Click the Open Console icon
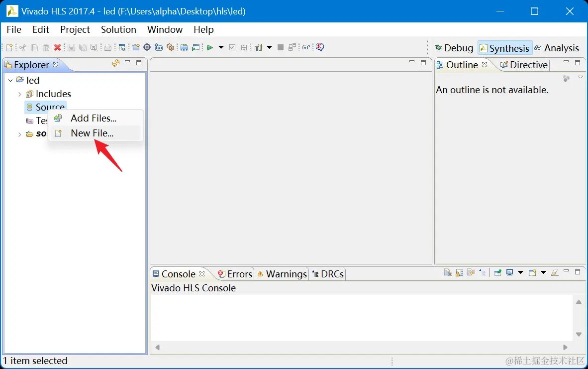Screen dimensions: 588x369 532,272
